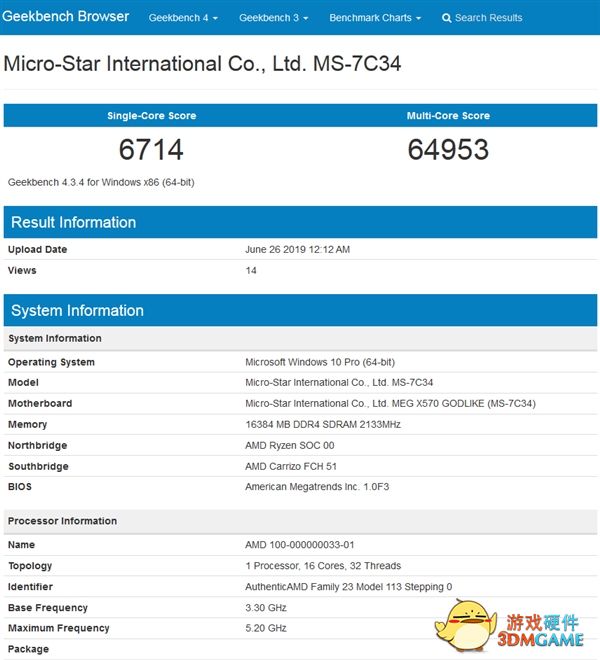
Task: Select the multi-core score 64953
Action: pyautogui.click(x=448, y=149)
